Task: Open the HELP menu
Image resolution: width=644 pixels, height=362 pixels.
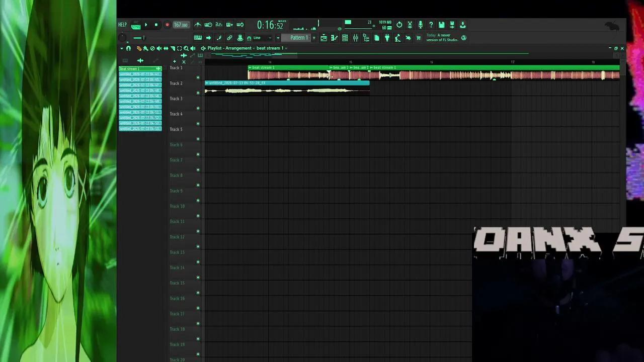Action: click(x=122, y=25)
